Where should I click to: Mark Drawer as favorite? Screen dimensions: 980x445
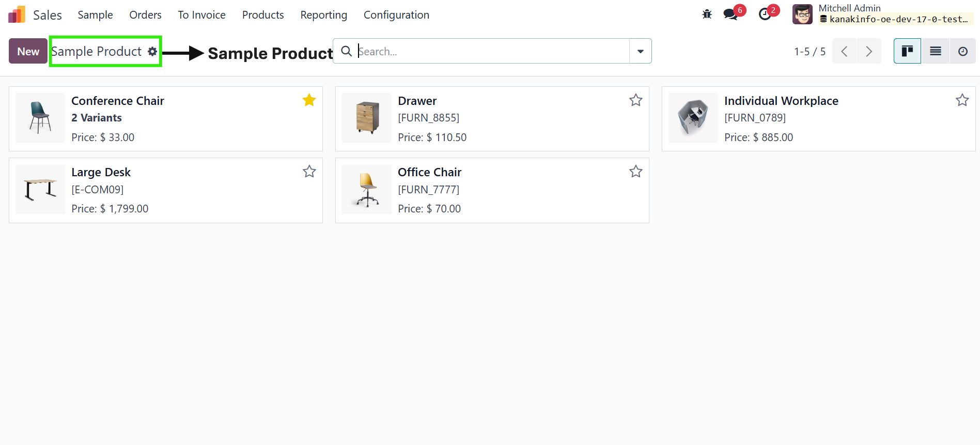[635, 100]
